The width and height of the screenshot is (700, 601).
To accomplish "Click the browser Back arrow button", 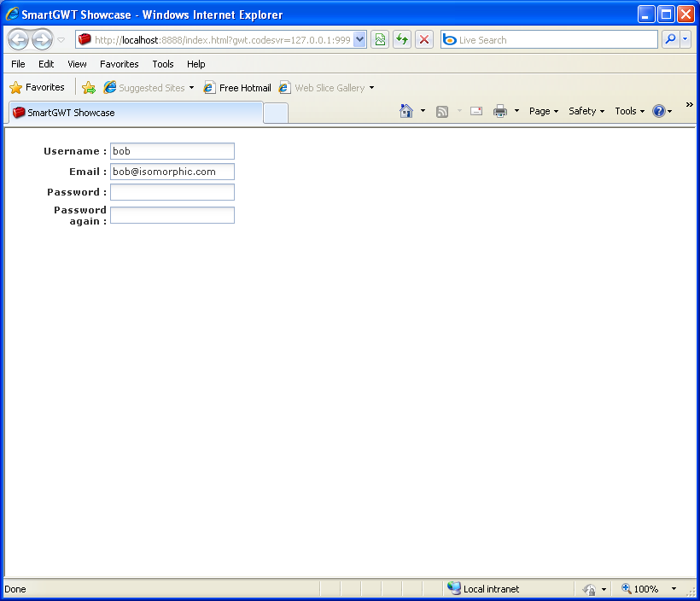I will tap(19, 40).
